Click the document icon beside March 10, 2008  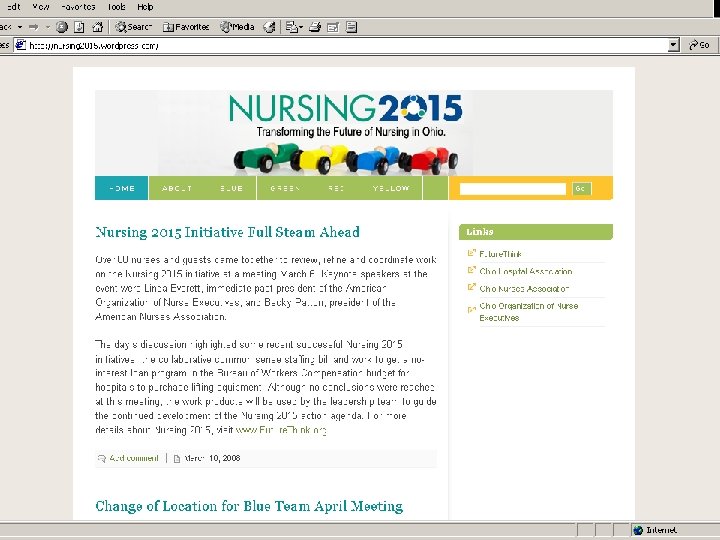[x=177, y=459]
